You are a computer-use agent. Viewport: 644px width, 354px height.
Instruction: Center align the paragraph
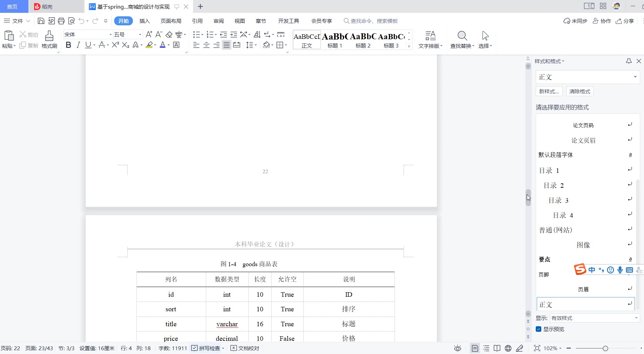206,45
